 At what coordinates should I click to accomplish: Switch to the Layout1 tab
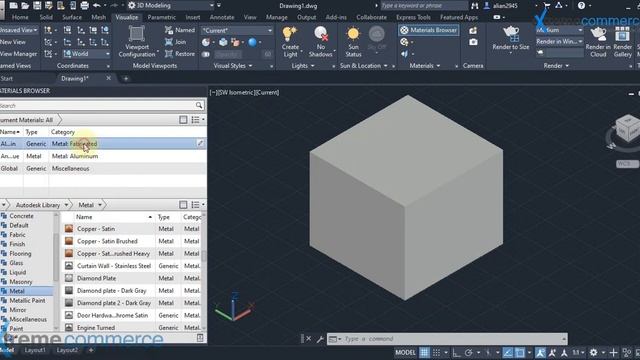(x=35, y=350)
